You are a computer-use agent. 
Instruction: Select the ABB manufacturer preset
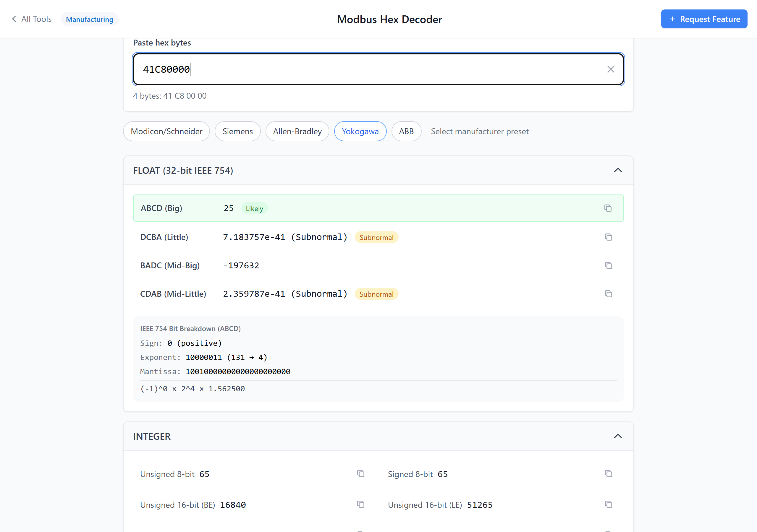click(x=406, y=131)
